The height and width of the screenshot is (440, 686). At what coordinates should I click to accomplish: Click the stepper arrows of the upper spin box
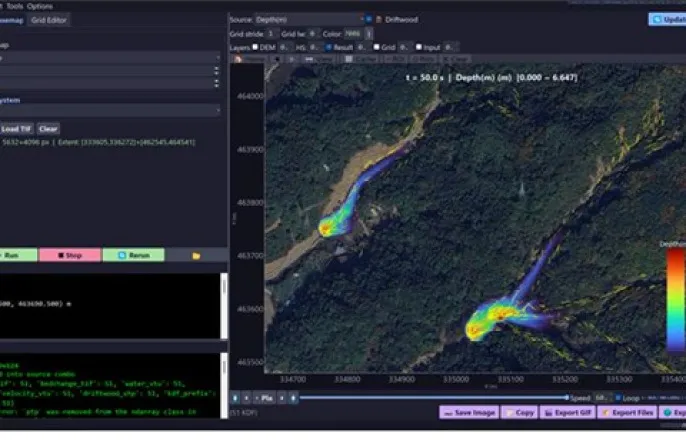click(216, 70)
